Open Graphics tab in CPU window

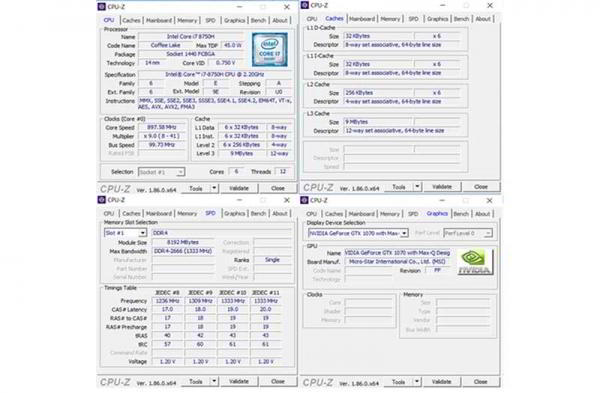[234, 20]
